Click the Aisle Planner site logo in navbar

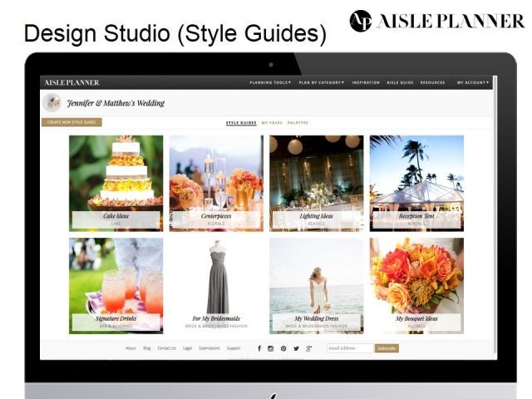(x=71, y=82)
